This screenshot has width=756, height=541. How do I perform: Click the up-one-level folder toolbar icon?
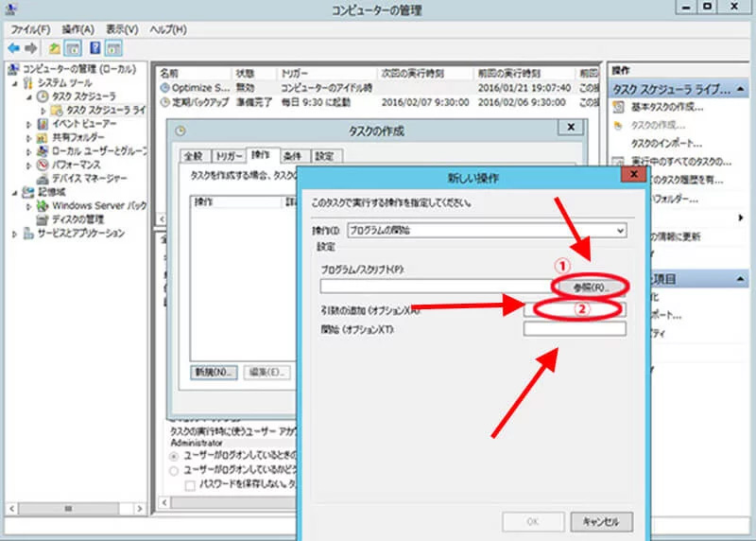click(55, 47)
